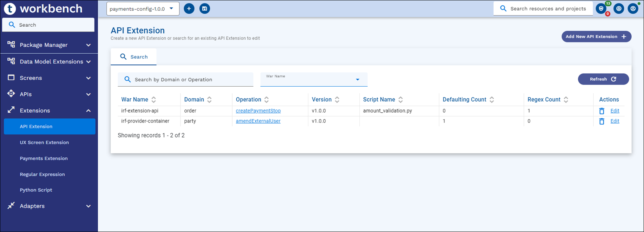
Task: Open the createPaymentStop operation link
Action: click(x=258, y=111)
